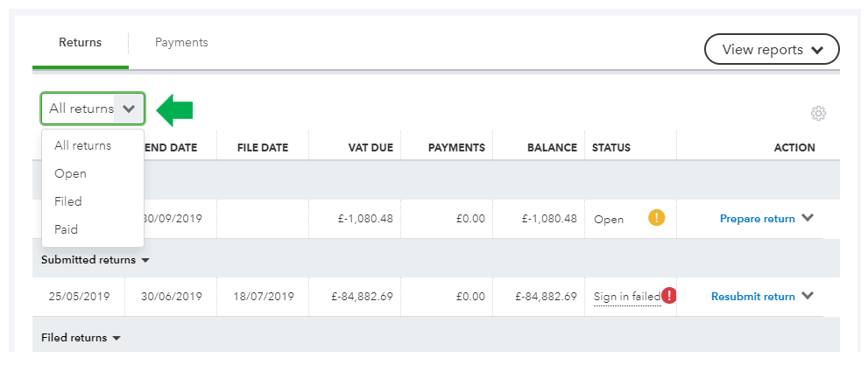Switch to the Payments tab
This screenshot has width=868, height=372.
[181, 42]
